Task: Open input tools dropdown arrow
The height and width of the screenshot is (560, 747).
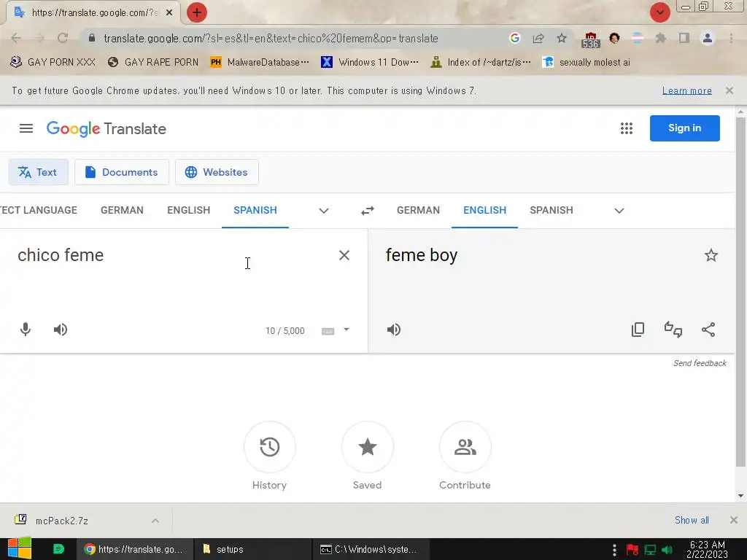Action: (347, 330)
